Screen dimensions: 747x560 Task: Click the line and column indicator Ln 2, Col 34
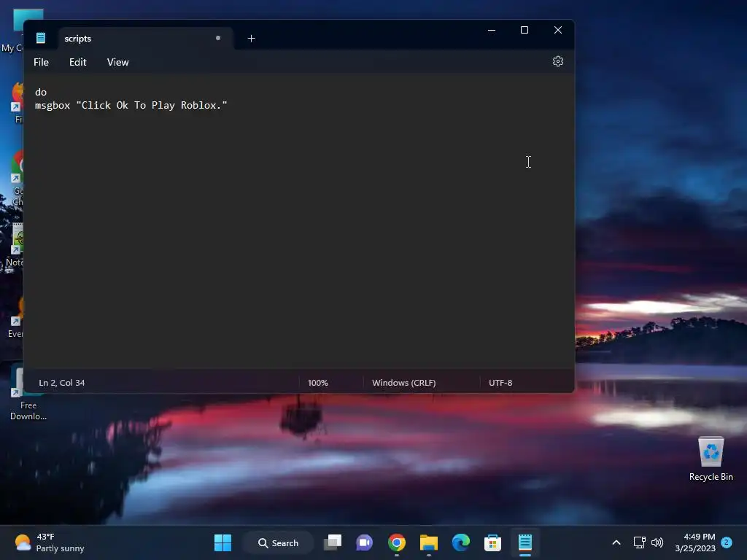[62, 383]
